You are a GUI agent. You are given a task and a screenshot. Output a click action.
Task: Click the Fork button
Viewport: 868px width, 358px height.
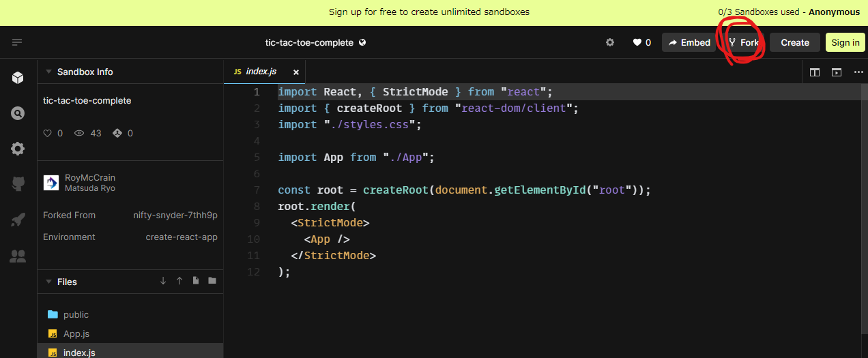[744, 42]
